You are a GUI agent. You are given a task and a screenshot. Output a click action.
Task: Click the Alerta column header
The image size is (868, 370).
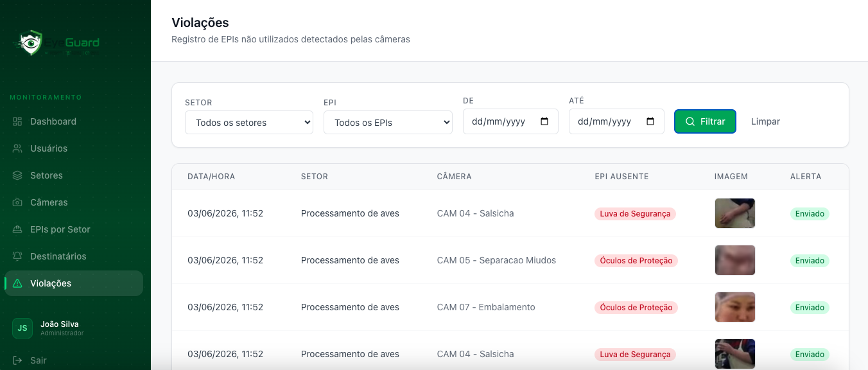[806, 177]
